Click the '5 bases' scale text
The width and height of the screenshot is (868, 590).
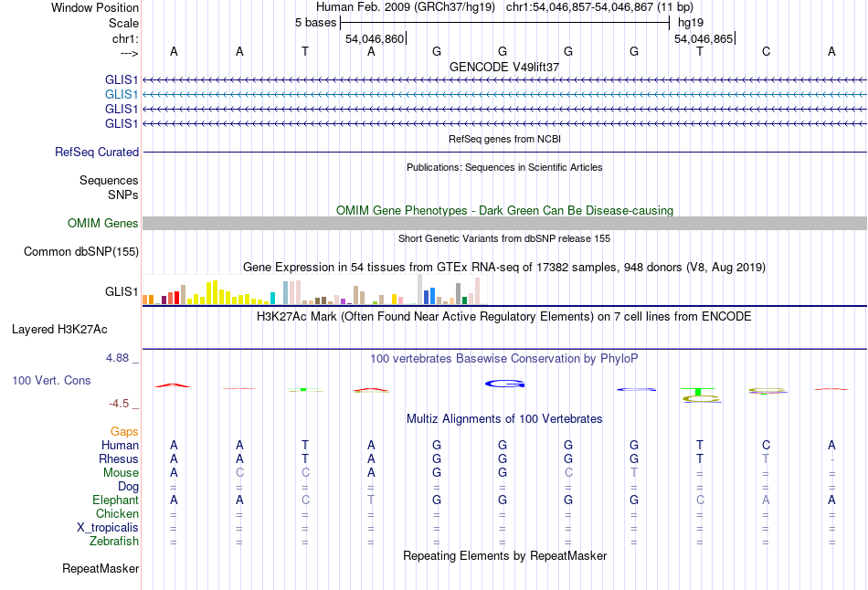point(315,23)
